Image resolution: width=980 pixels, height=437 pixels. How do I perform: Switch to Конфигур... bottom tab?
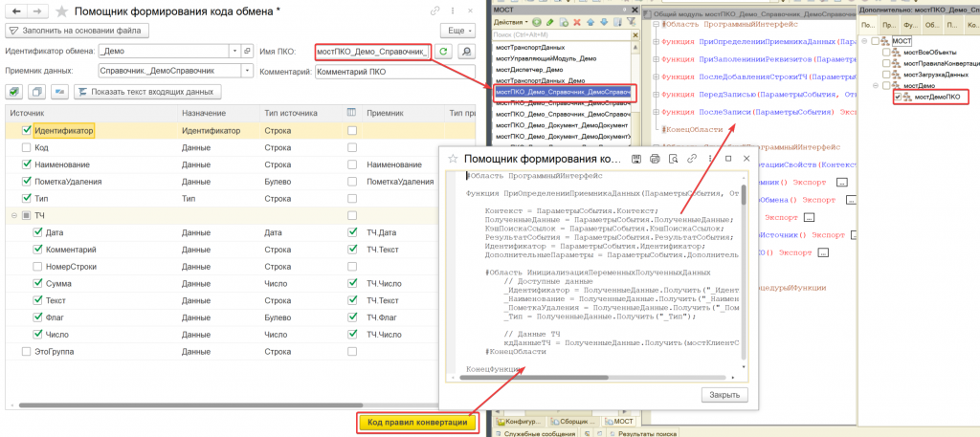(x=520, y=422)
